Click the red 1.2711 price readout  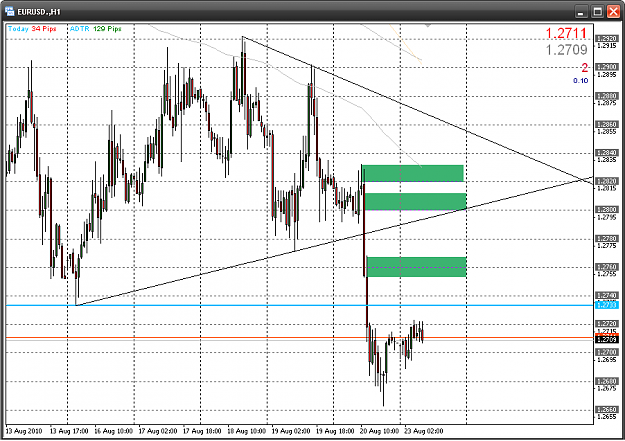[x=566, y=33]
